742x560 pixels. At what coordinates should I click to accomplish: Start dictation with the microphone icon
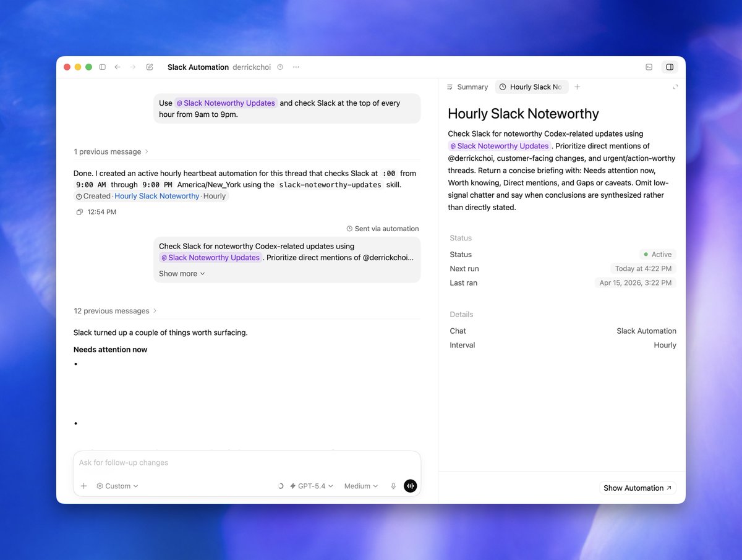click(393, 486)
